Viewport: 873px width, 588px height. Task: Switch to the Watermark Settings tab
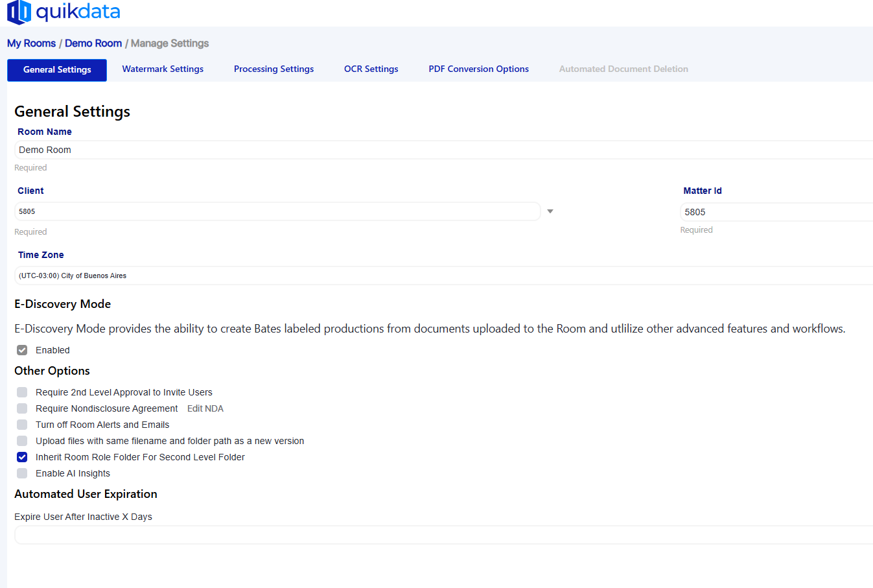pos(162,69)
